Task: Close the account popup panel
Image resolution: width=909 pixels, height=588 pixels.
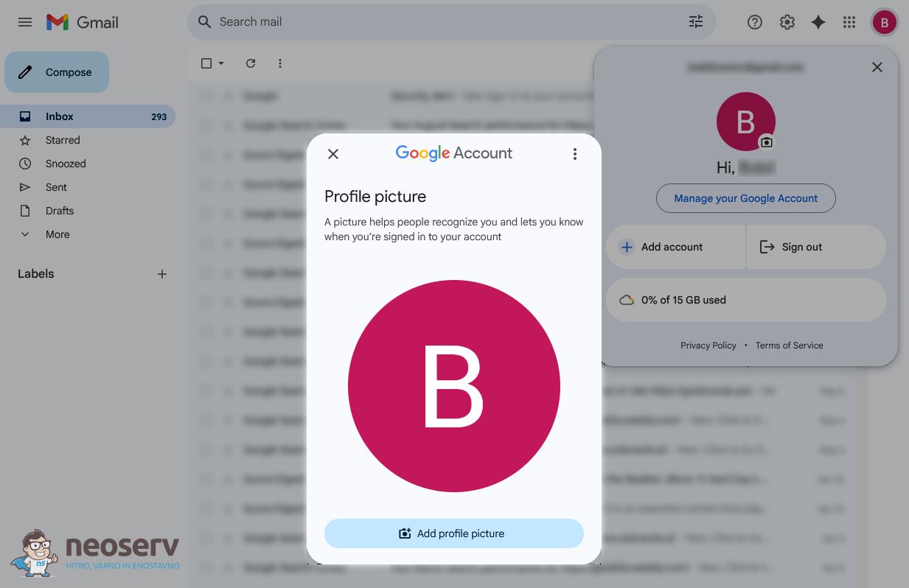Action: click(x=877, y=67)
